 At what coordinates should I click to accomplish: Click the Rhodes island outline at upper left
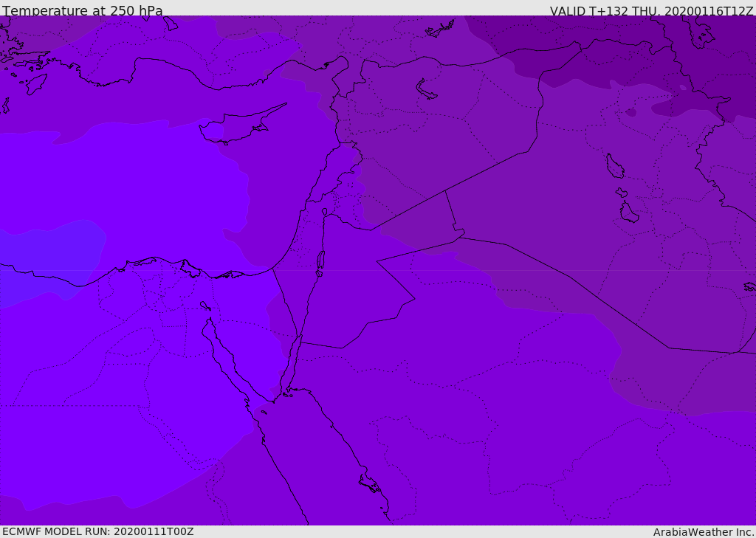[35, 83]
